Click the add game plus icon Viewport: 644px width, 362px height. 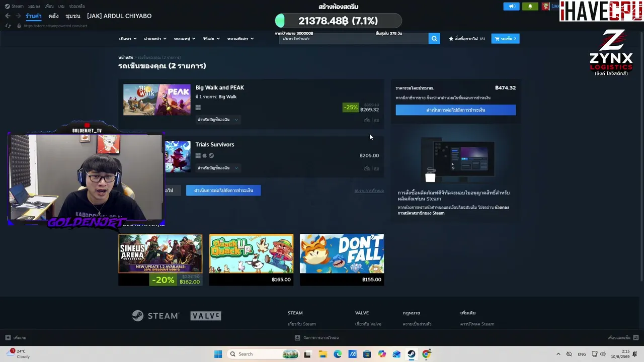(8, 338)
